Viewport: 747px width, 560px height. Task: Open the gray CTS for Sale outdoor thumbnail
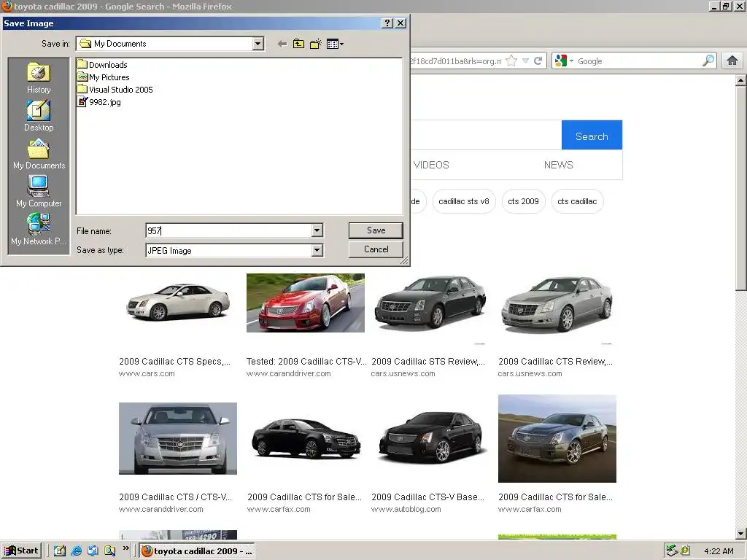click(x=557, y=438)
